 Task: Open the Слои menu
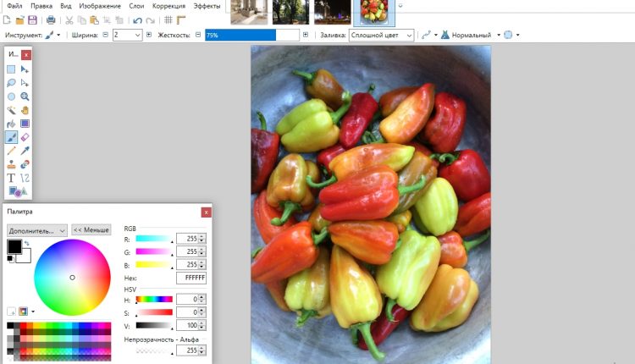click(136, 6)
